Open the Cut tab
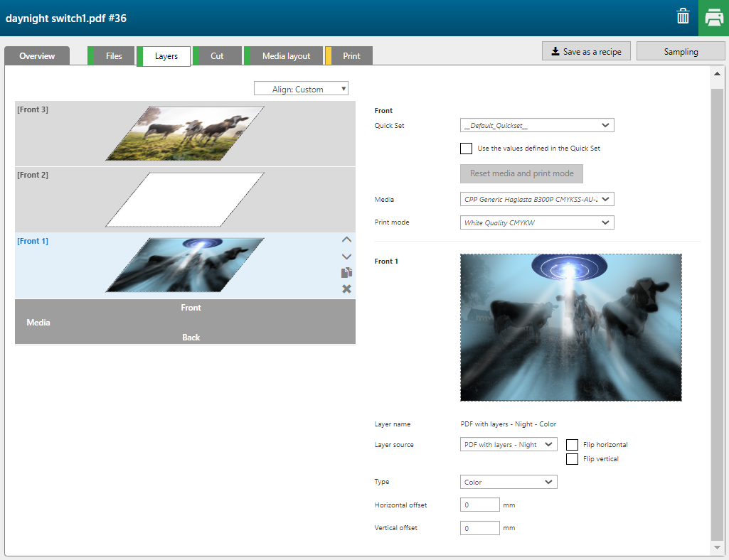The width and height of the screenshot is (729, 560). (217, 56)
